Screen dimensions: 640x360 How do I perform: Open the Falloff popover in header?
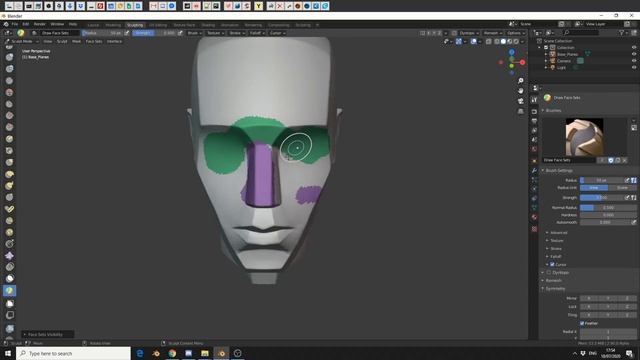point(257,33)
